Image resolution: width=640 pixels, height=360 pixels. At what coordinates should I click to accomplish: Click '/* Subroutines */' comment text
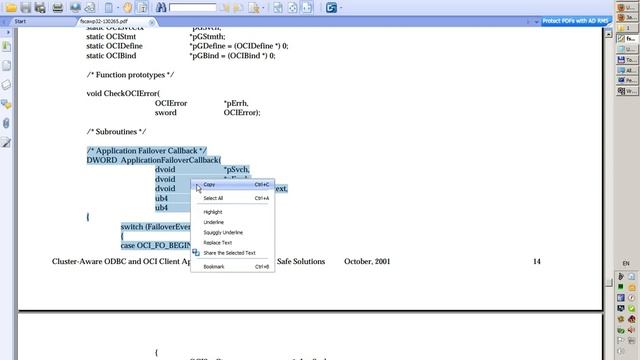click(116, 132)
